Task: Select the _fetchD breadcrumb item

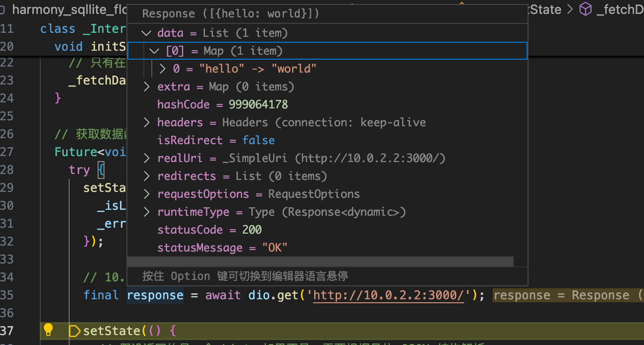Action: [620, 9]
